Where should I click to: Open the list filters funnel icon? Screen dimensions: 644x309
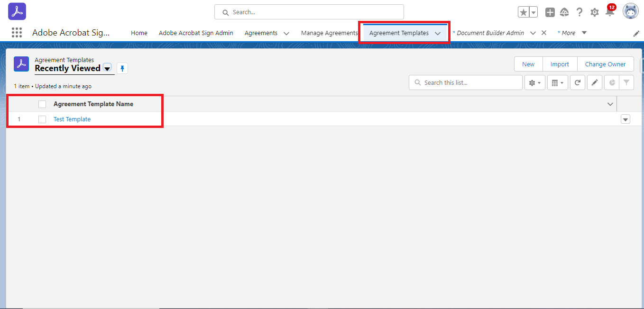tap(626, 82)
